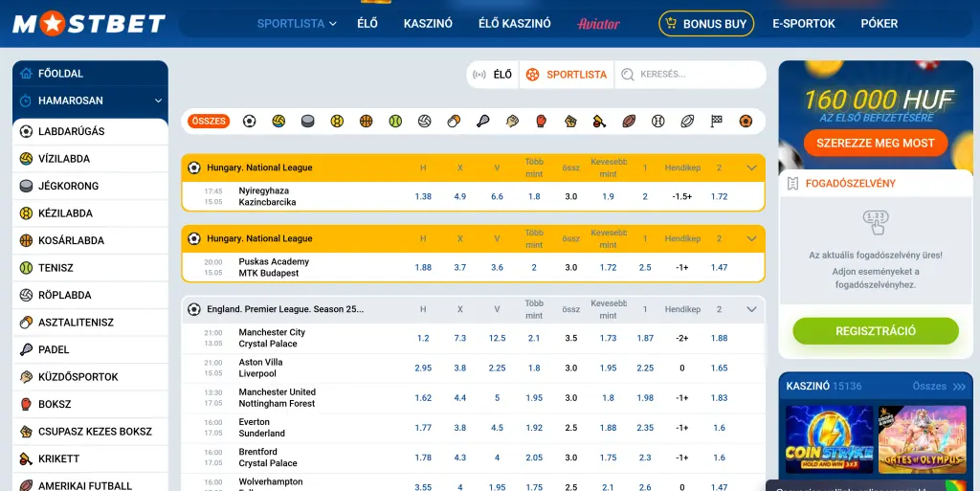Viewport: 980px width, 491px height.
Task: Select Aston Villa vs Liverpool draw odds 3.8
Action: (460, 368)
